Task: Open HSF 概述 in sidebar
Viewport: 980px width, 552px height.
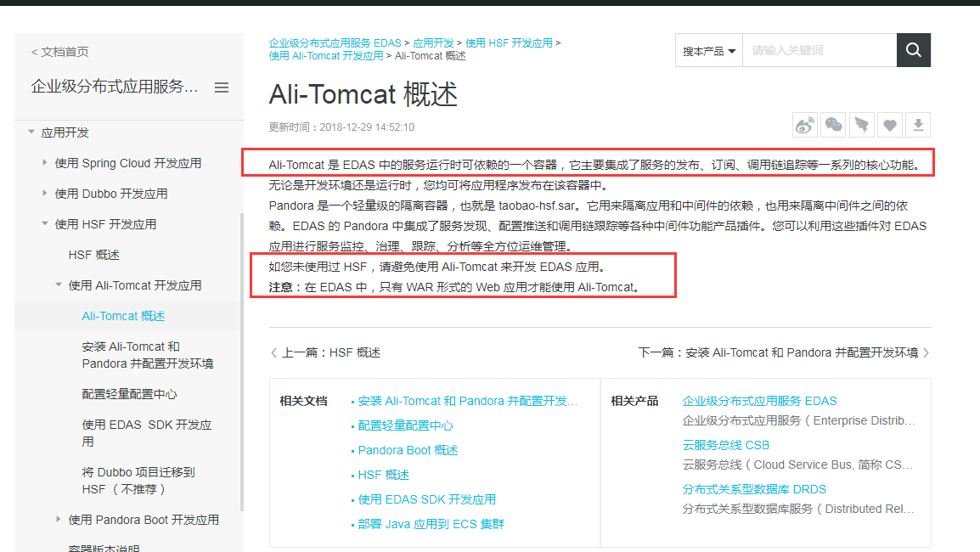Action: tap(93, 255)
